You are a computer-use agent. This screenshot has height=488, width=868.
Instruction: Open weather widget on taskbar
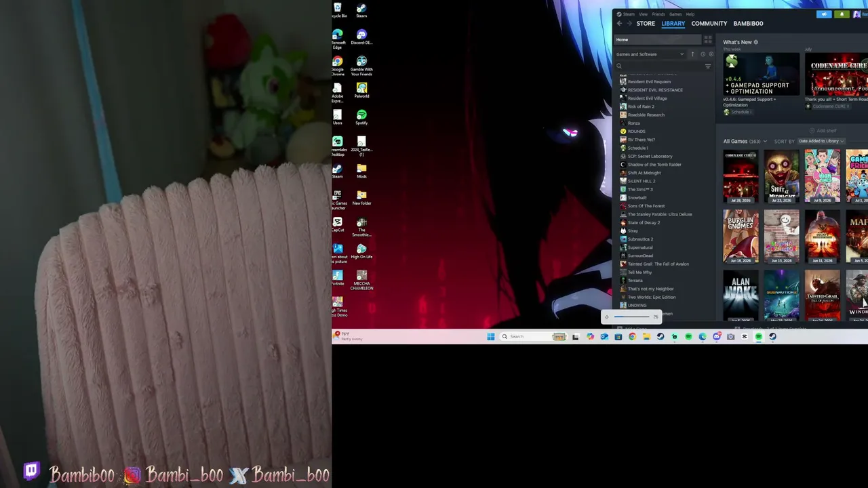point(348,336)
